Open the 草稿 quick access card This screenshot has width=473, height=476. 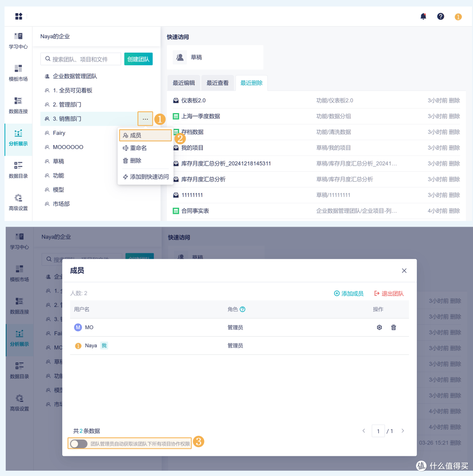[215, 57]
